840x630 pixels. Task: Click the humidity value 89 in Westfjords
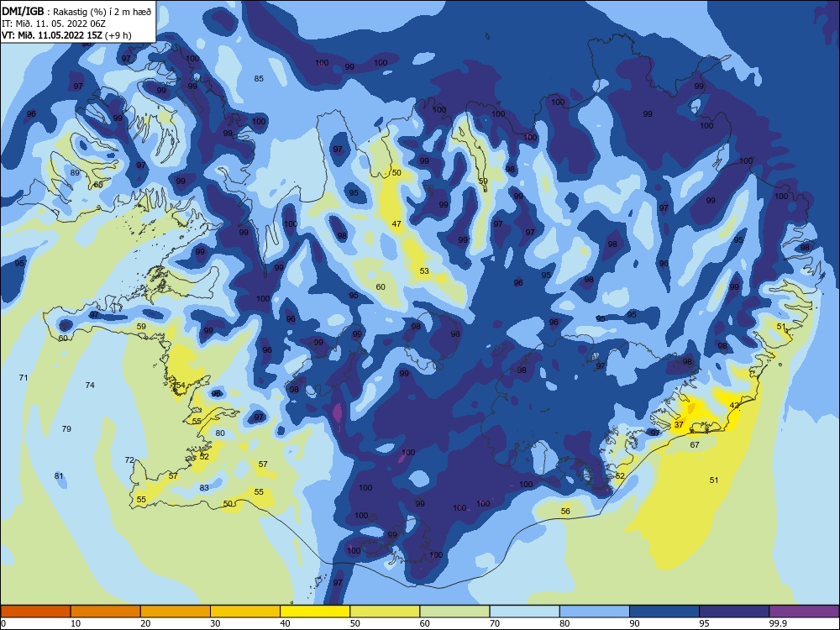tap(75, 172)
